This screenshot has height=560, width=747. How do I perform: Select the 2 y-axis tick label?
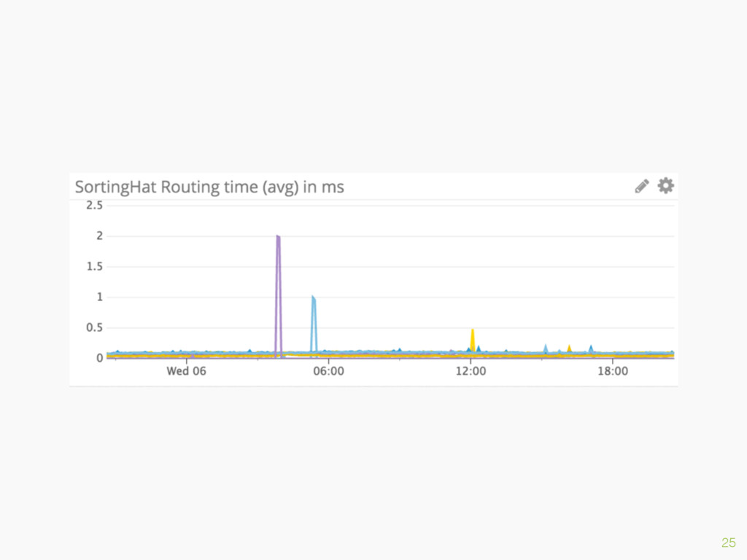99,236
